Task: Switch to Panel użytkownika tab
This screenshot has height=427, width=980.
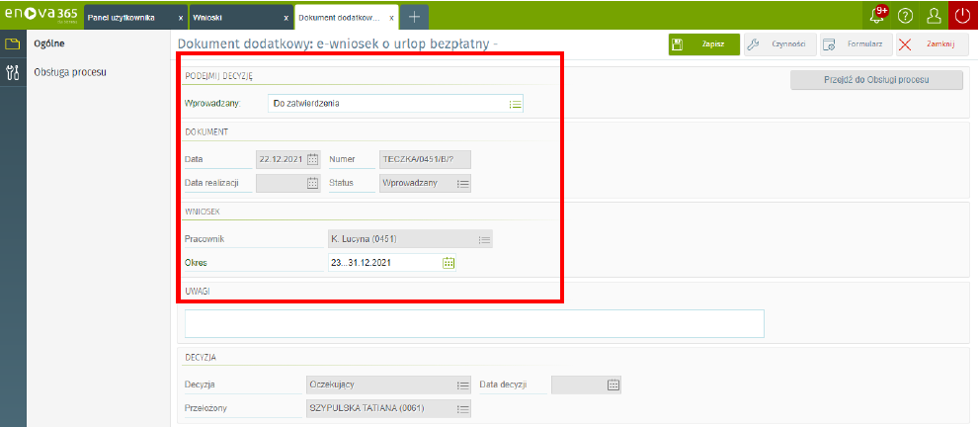Action: [127, 18]
